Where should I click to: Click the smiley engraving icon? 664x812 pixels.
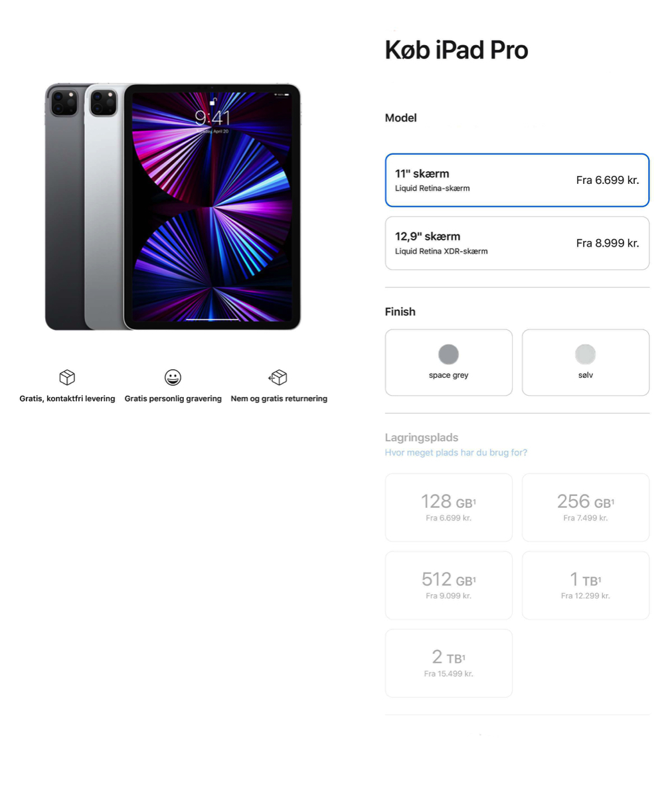click(x=173, y=377)
